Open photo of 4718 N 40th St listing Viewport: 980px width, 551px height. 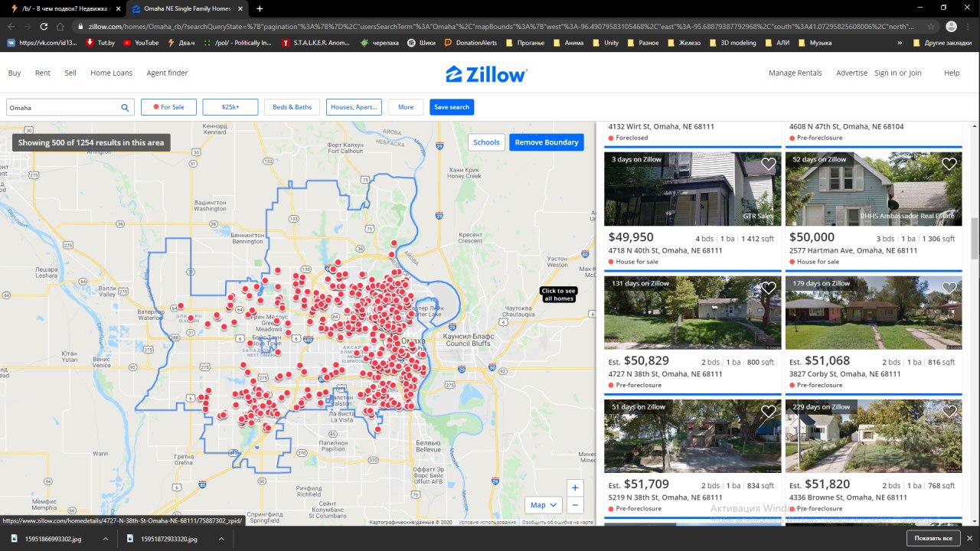pos(693,188)
